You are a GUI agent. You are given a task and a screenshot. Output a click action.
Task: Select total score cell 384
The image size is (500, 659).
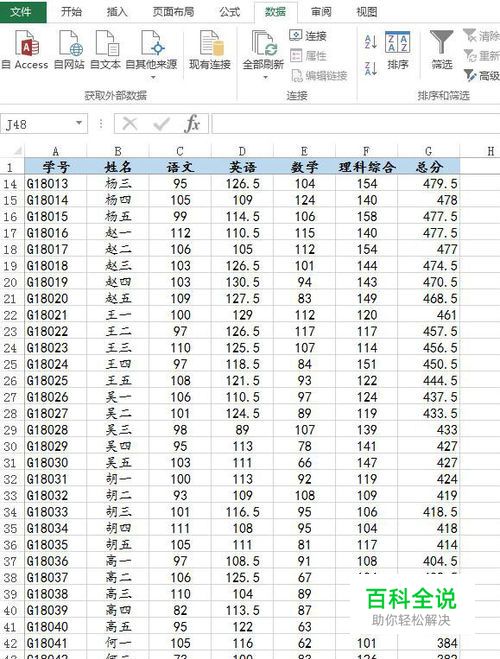tap(429, 643)
